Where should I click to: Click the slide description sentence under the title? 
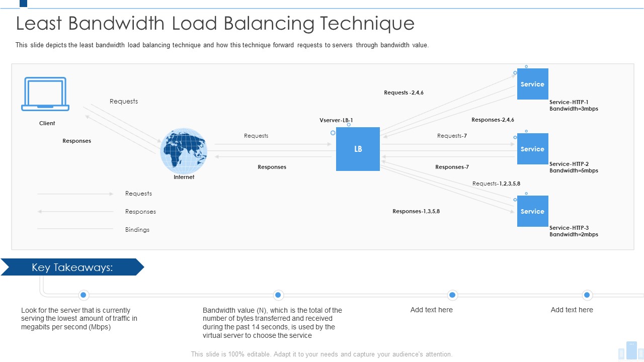click(222, 45)
